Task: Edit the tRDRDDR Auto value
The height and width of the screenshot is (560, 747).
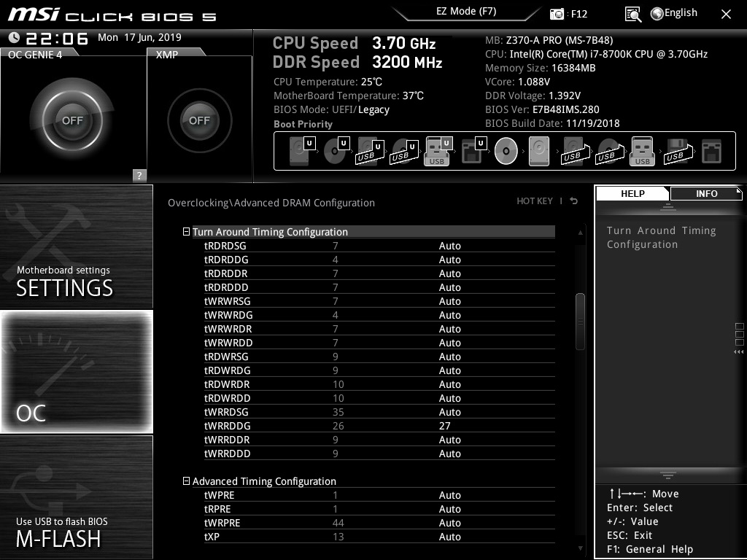Action: [449, 273]
